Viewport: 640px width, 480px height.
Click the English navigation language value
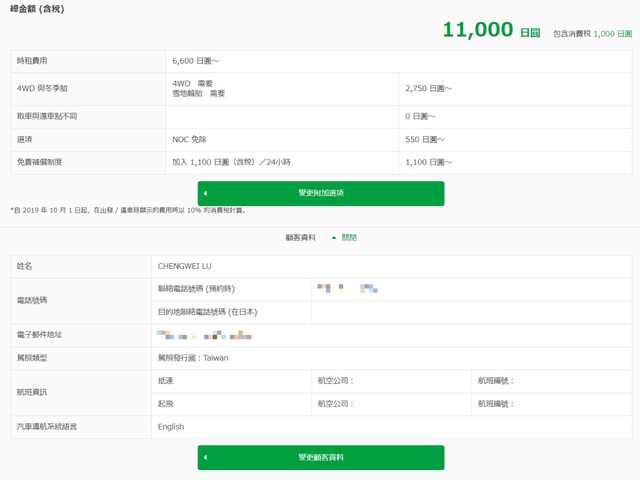coord(171,426)
